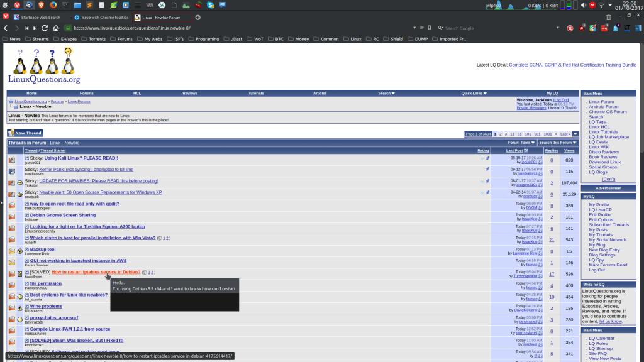Viewport: 644px width, 362px height.
Task: Expand the Forum Tools menu
Action: (x=521, y=143)
